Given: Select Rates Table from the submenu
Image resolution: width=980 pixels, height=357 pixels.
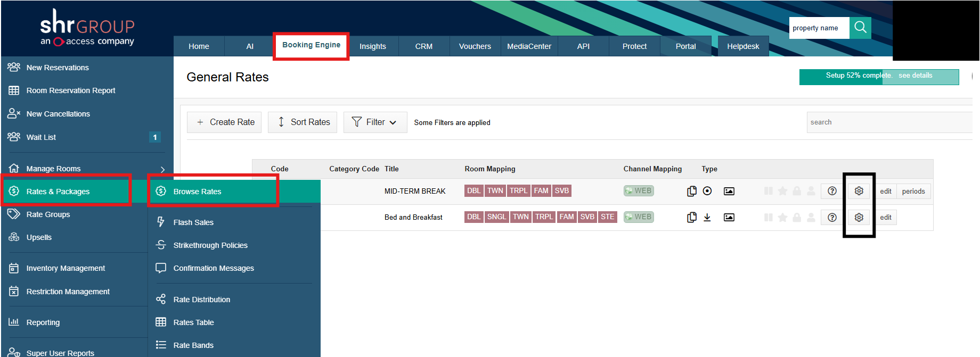Looking at the screenshot, I should coord(193,322).
